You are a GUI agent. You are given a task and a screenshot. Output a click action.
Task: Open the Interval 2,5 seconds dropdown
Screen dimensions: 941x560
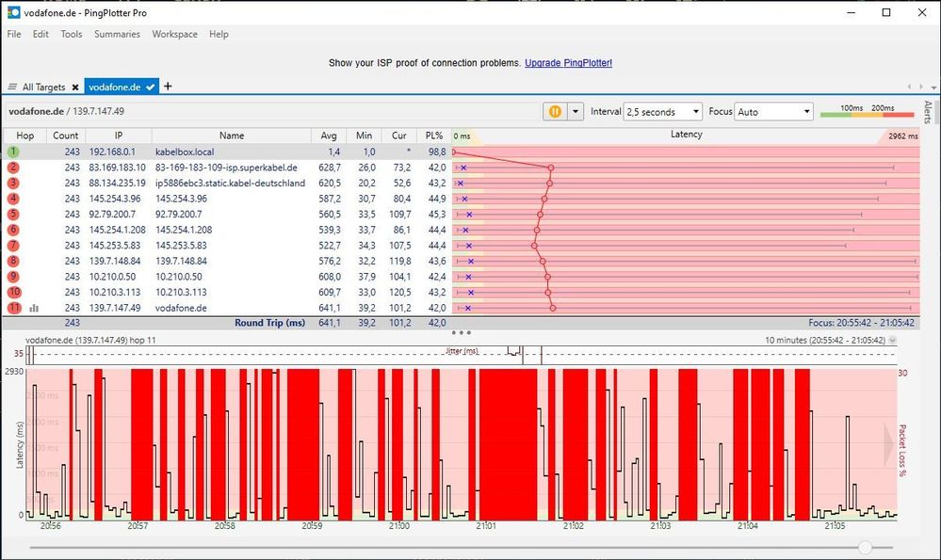click(x=663, y=111)
